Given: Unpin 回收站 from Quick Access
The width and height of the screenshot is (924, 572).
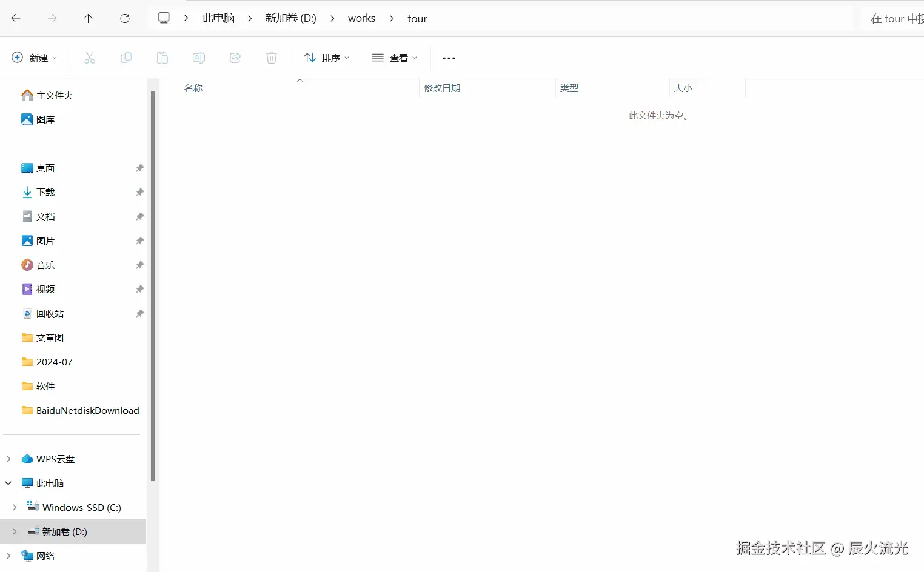Looking at the screenshot, I should pos(139,313).
